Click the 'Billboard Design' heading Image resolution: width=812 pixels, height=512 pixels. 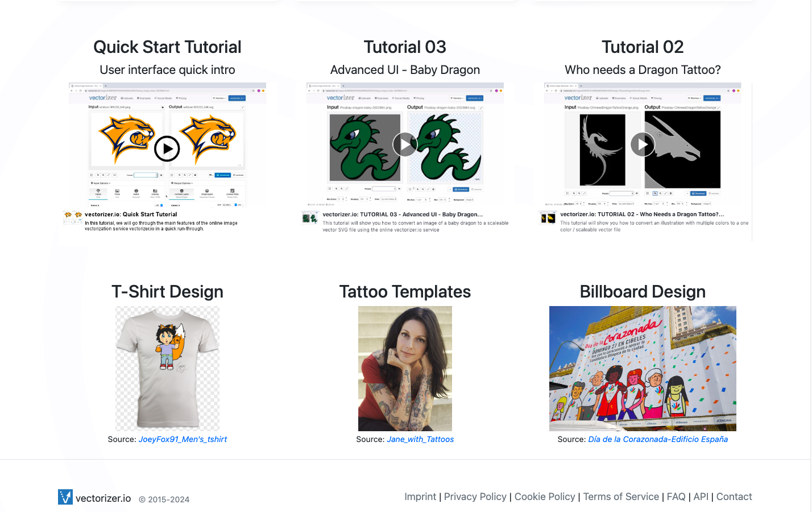pyautogui.click(x=643, y=291)
